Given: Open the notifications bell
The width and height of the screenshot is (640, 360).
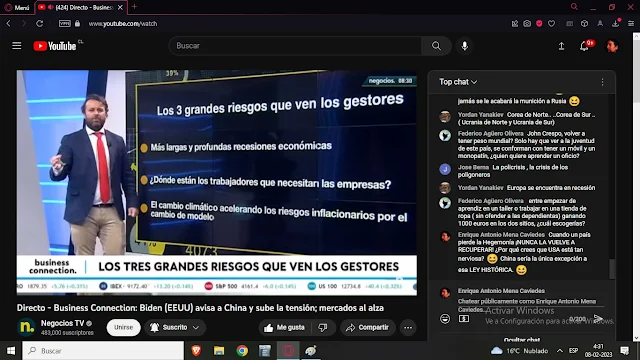Looking at the screenshot, I should [584, 46].
